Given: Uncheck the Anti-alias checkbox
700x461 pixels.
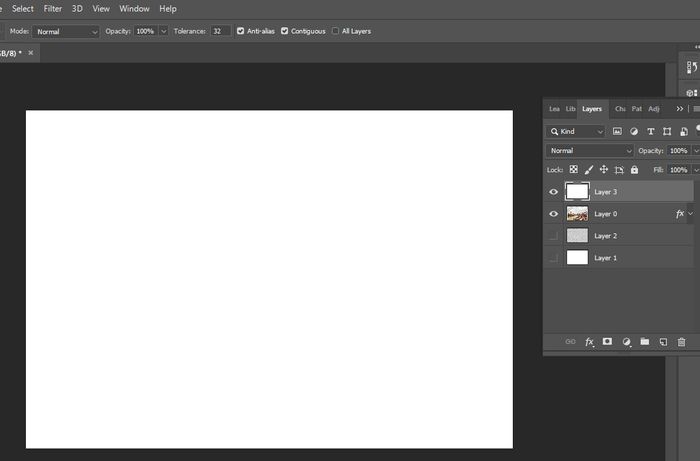Looking at the screenshot, I should tap(241, 31).
